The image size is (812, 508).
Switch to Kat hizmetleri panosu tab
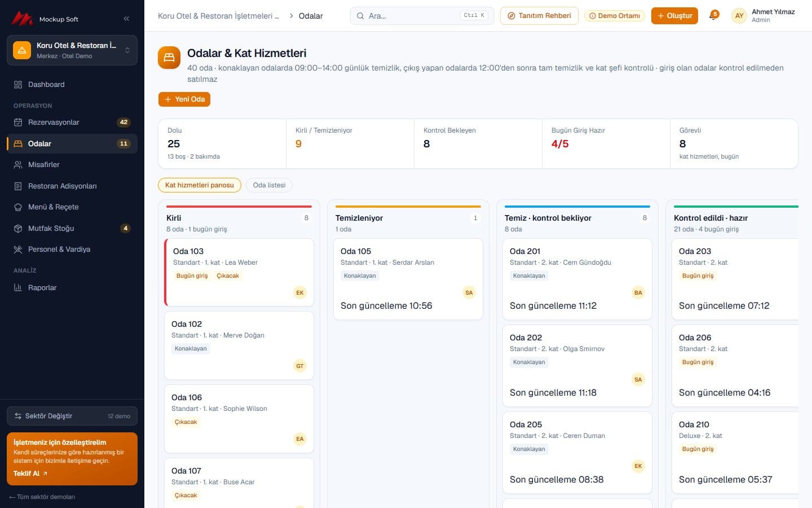(x=200, y=185)
